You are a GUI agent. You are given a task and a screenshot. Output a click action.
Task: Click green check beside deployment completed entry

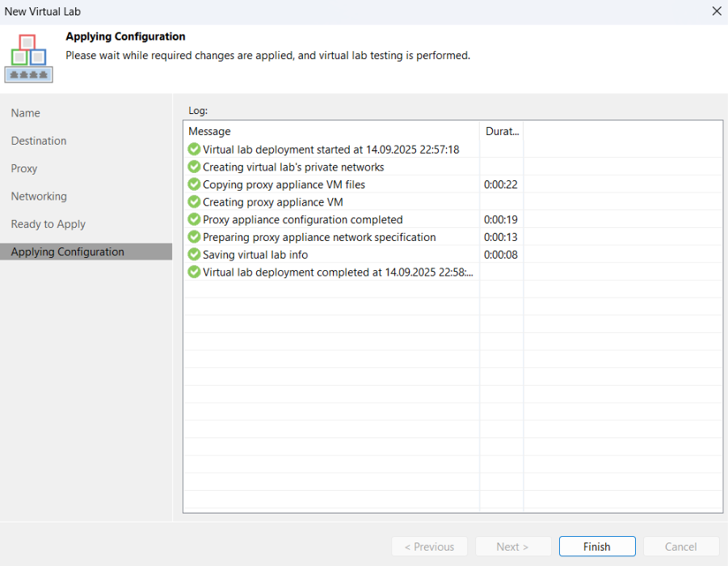[x=194, y=272]
